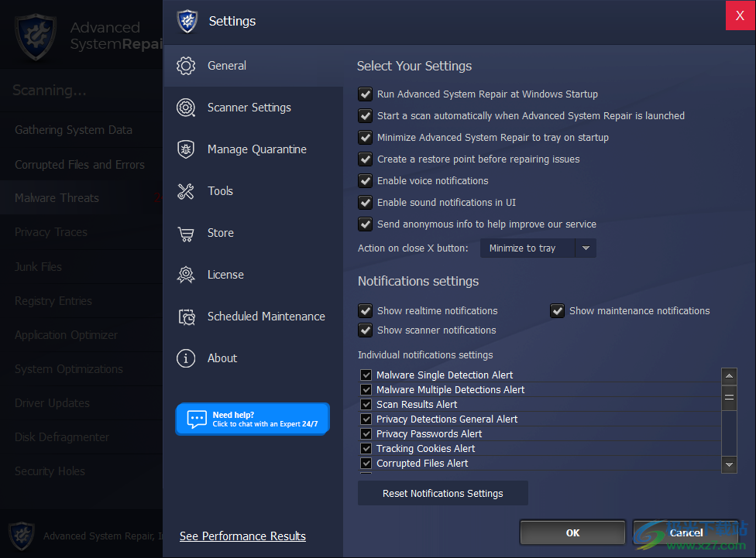Click Reset Notifications Settings button

[442, 493]
